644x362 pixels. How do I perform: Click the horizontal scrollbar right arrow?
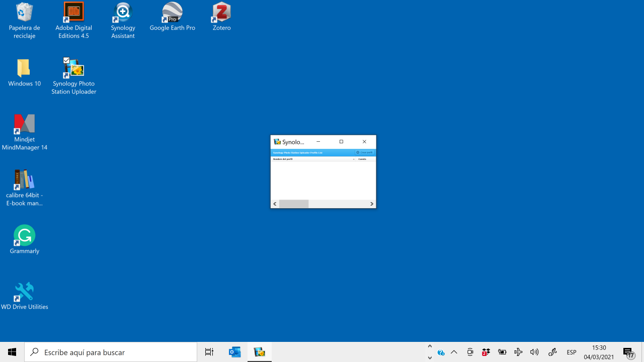coord(372,204)
